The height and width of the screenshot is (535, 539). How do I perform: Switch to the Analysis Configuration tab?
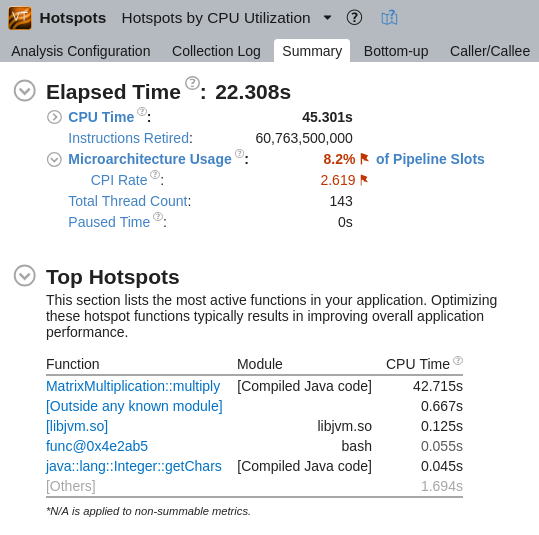(81, 51)
